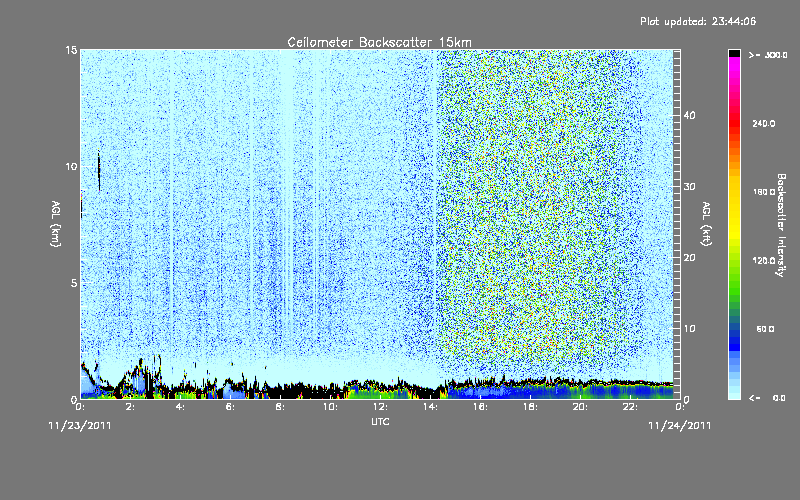
Task: Click the '20:' hour tick label
Action: point(580,407)
